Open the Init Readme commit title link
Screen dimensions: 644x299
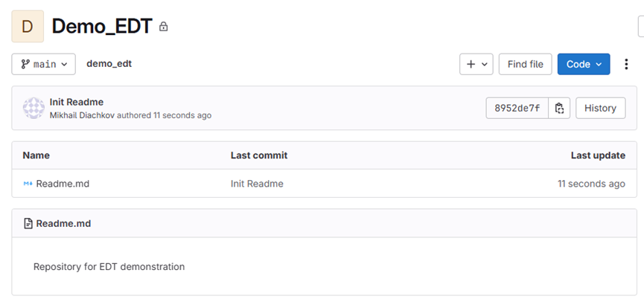[x=77, y=102]
